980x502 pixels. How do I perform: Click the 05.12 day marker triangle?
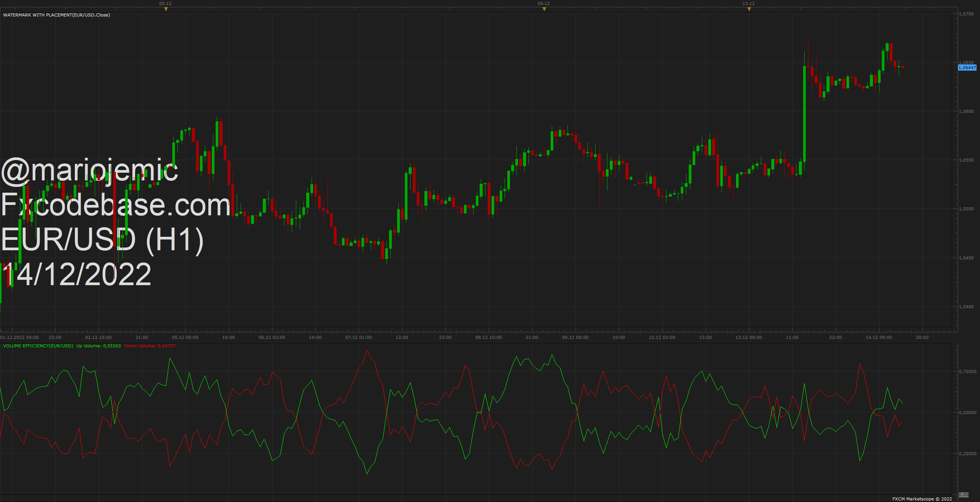[x=166, y=9]
